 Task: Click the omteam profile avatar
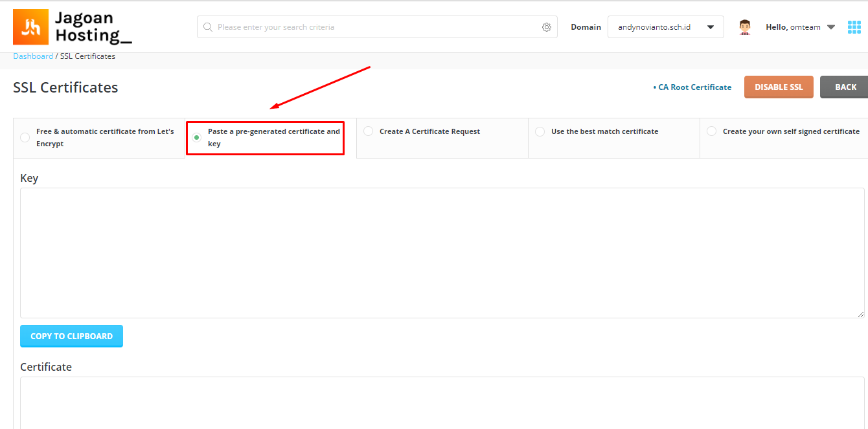pyautogui.click(x=744, y=27)
